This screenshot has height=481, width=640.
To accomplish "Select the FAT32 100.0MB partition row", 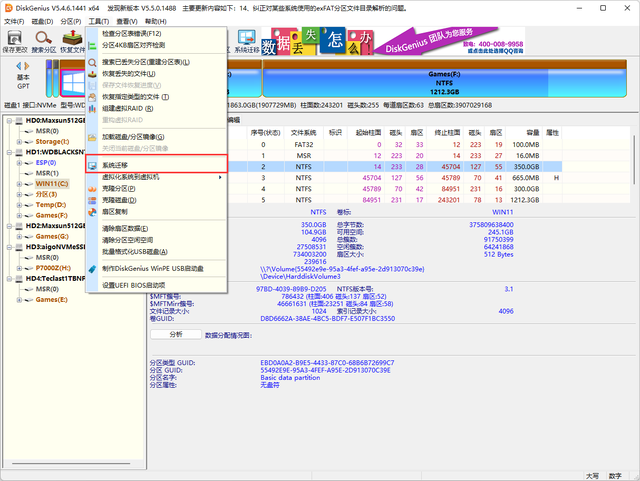I will (395, 145).
